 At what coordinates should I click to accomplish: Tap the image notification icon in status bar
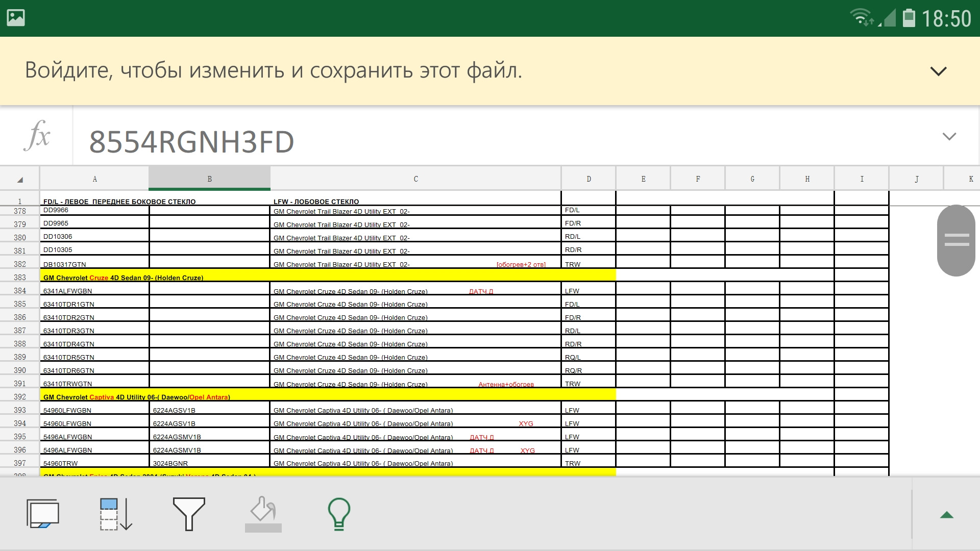(16, 18)
